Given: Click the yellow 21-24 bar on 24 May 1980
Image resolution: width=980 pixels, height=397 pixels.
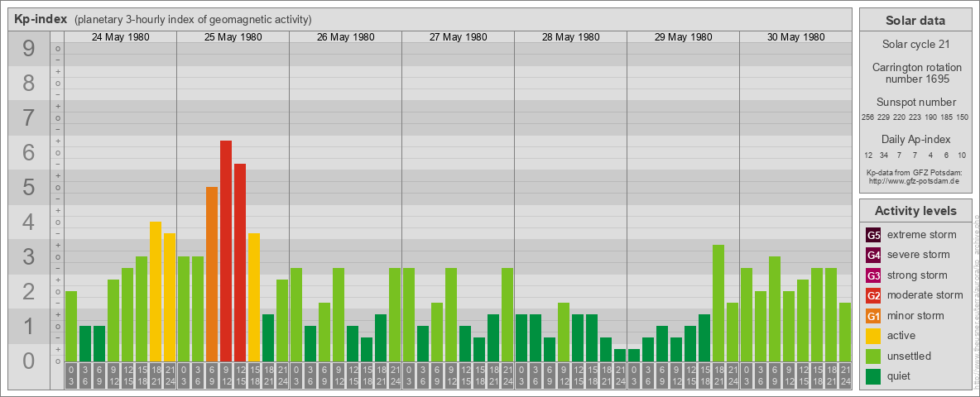Looking at the screenshot, I should pos(170,297).
